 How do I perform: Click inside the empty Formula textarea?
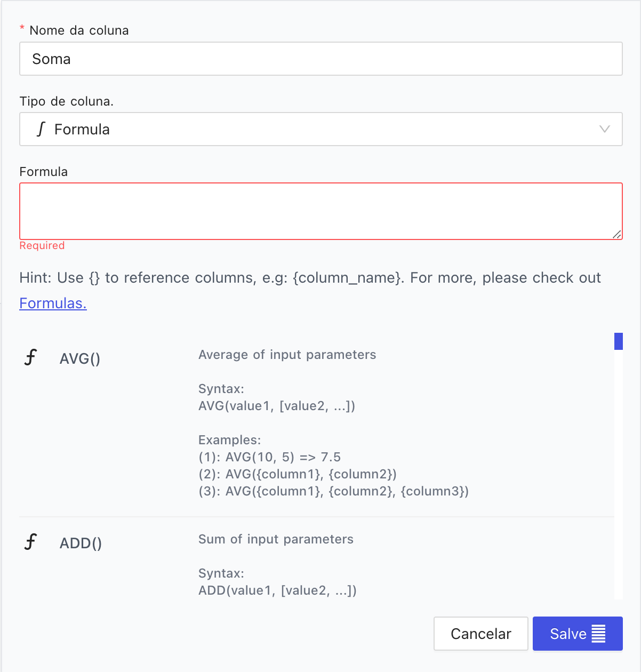coord(320,211)
